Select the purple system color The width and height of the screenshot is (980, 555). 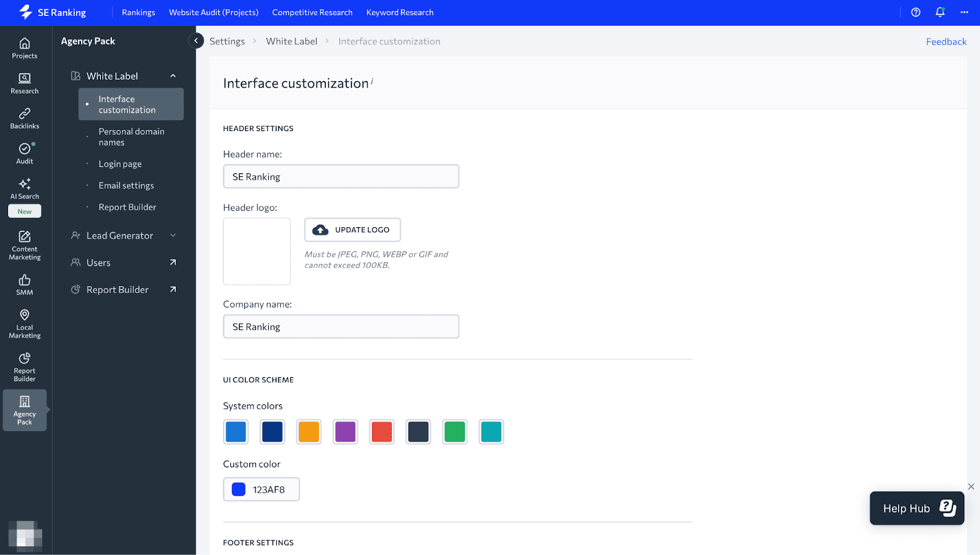click(x=345, y=432)
